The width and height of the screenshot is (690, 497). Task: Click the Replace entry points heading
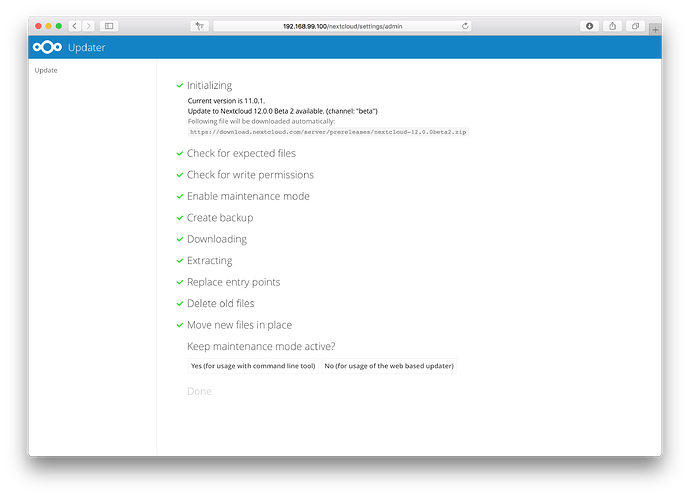click(234, 282)
